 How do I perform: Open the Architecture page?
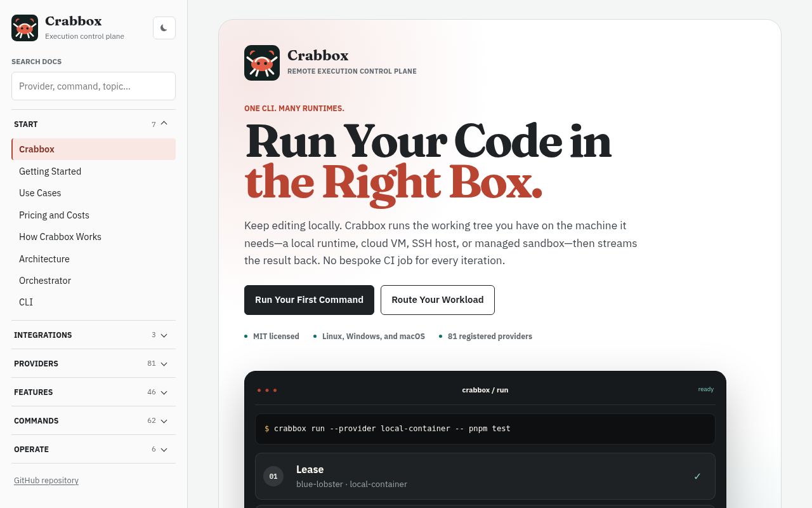[93, 259]
